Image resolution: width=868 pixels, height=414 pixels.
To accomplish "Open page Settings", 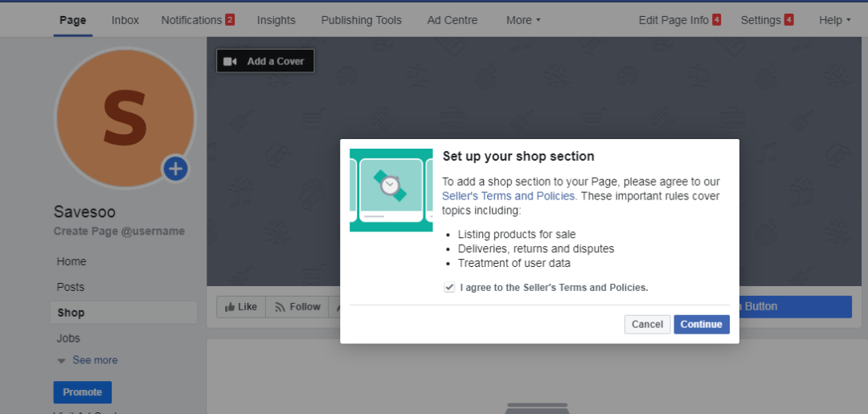I will coord(767,20).
